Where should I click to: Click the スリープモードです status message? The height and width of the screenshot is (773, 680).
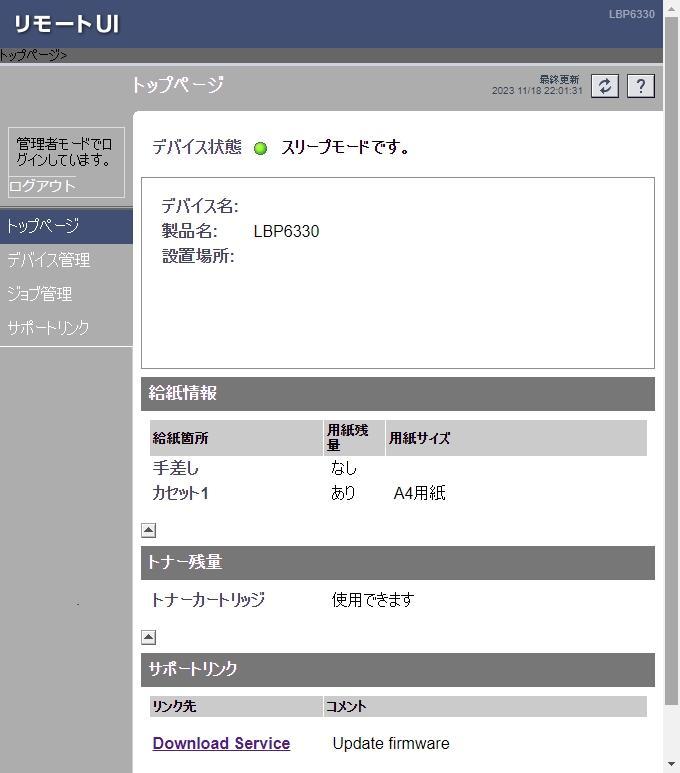click(x=345, y=147)
